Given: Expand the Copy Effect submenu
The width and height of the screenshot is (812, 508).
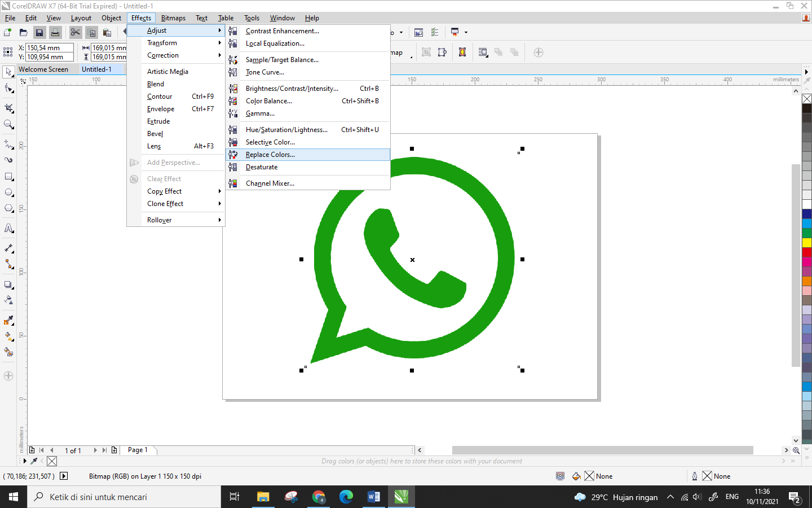Looking at the screenshot, I should click(176, 191).
